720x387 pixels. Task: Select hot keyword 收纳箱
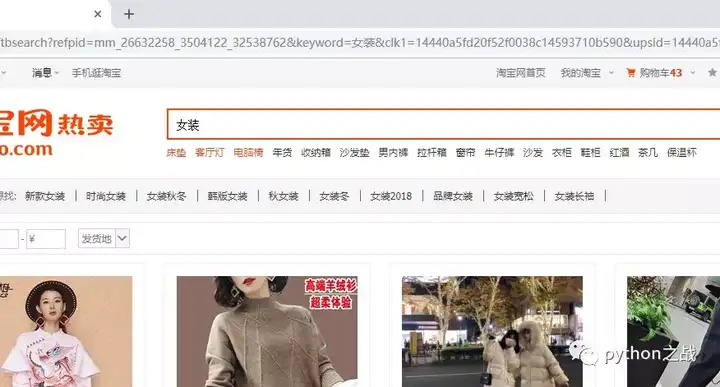[315, 152]
